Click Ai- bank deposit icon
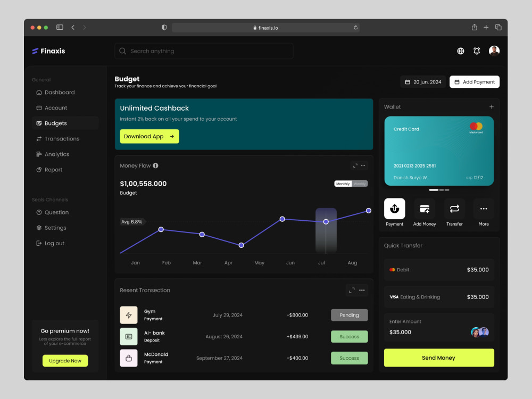This screenshot has height=399, width=532. click(129, 337)
